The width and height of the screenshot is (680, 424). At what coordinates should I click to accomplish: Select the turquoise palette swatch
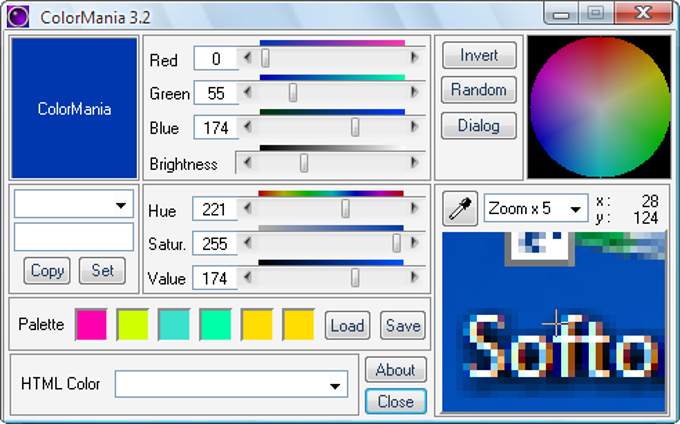pos(174,325)
